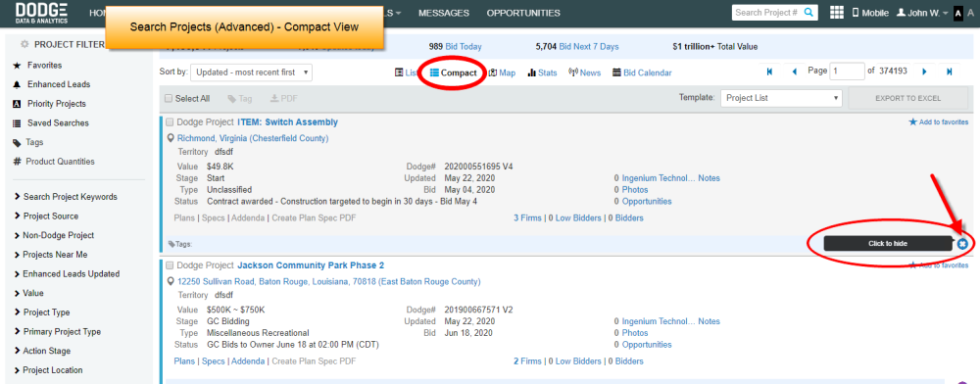980x384 pixels.
Task: Open 3 Firms link for Switch Assembly
Action: (527, 217)
